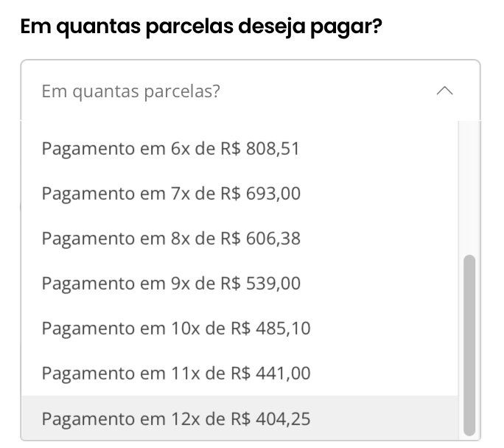Viewport: 504px width, 448px height.
Task: Select 11x de R$ 441,00 option
Action: point(176,374)
